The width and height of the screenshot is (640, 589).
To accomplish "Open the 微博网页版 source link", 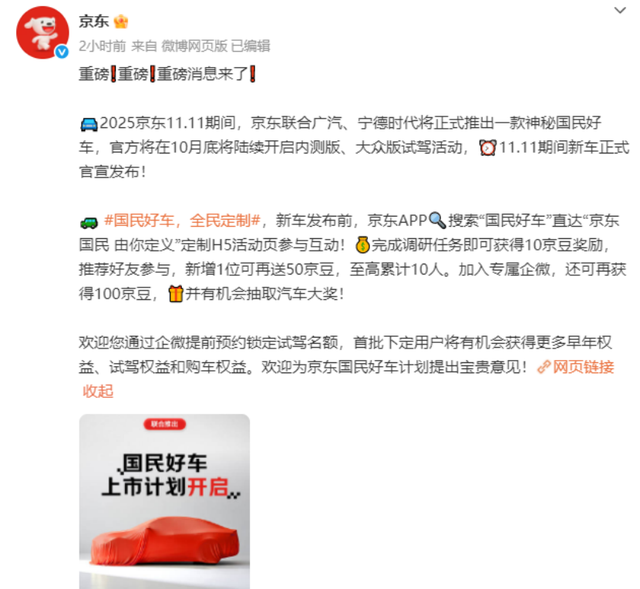I will tap(194, 46).
